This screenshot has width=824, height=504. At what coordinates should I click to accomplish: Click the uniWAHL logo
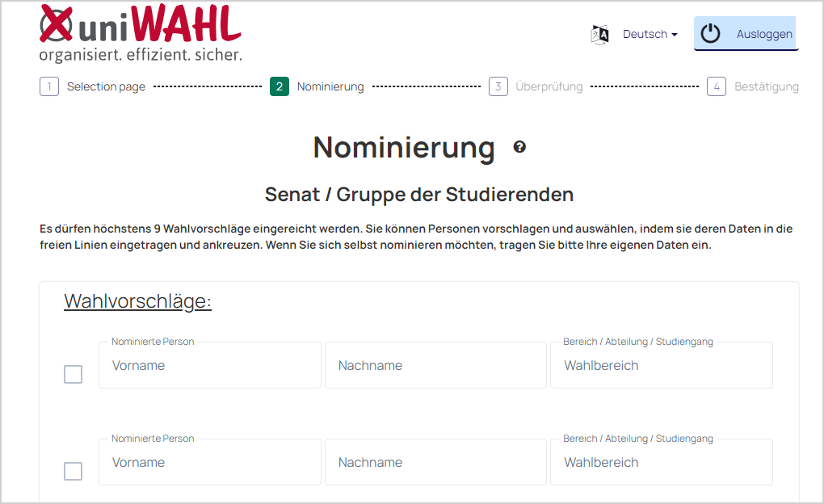click(x=141, y=32)
